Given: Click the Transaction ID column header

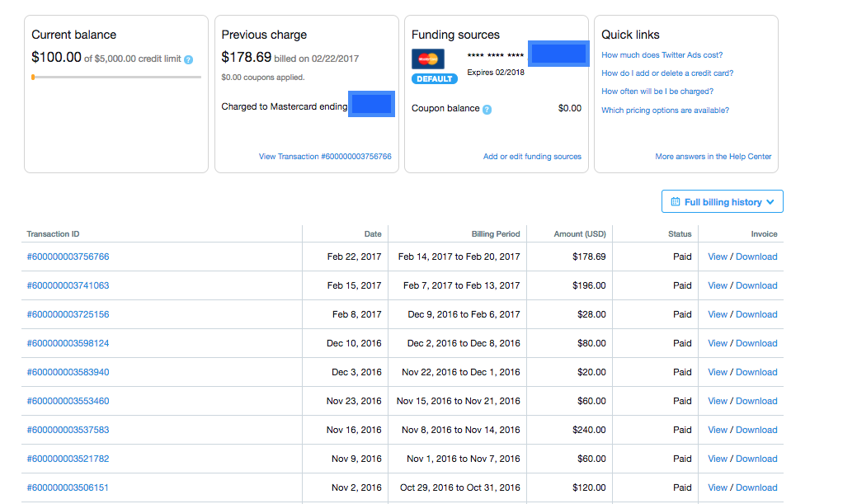Looking at the screenshot, I should [x=53, y=234].
